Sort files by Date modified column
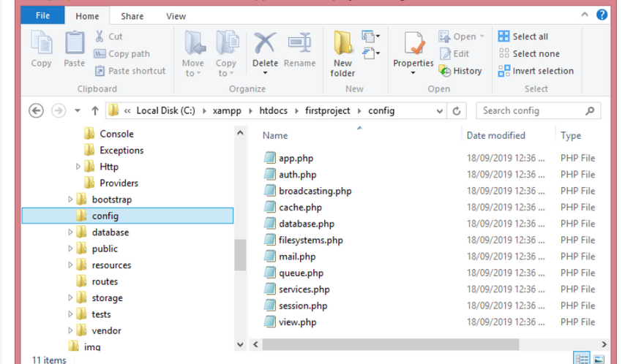This screenshot has width=644, height=364. [496, 135]
